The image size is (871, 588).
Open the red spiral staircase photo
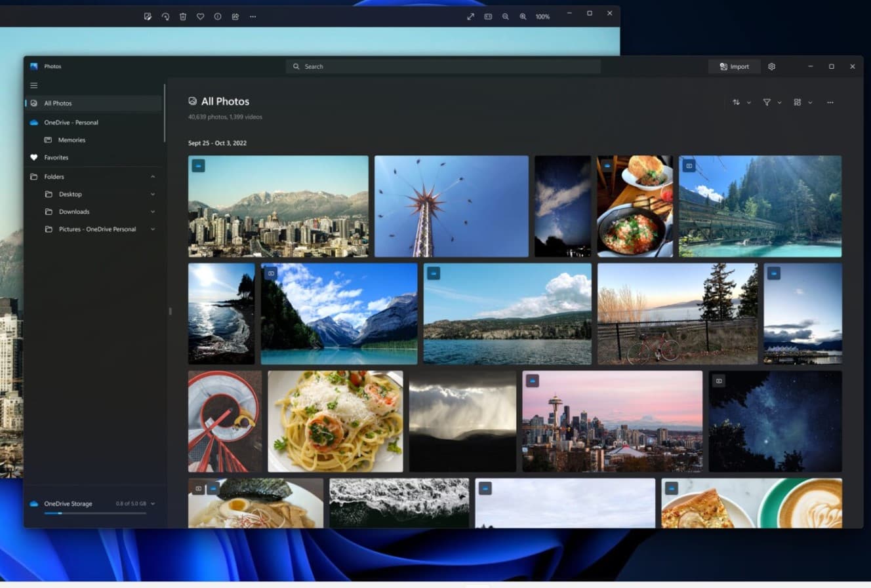pos(225,421)
